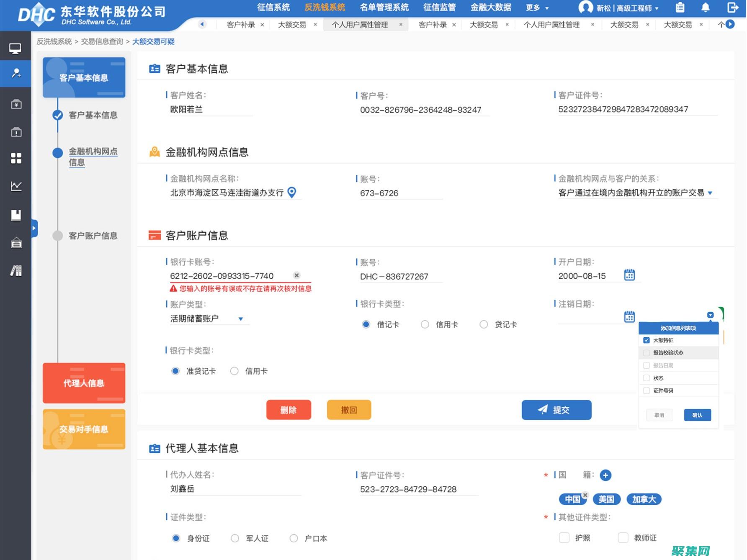Enable the 护照 checkbox under 其他证件类型
The image size is (747, 560).
pyautogui.click(x=564, y=537)
